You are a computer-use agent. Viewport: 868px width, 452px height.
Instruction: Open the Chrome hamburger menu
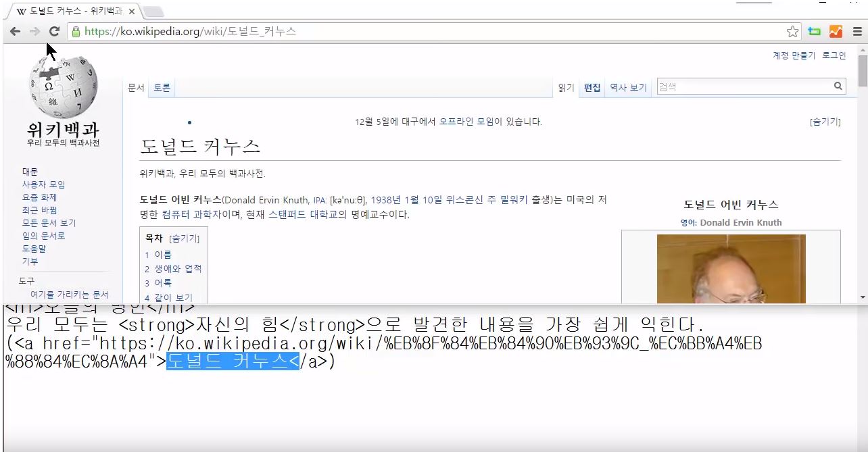(857, 31)
